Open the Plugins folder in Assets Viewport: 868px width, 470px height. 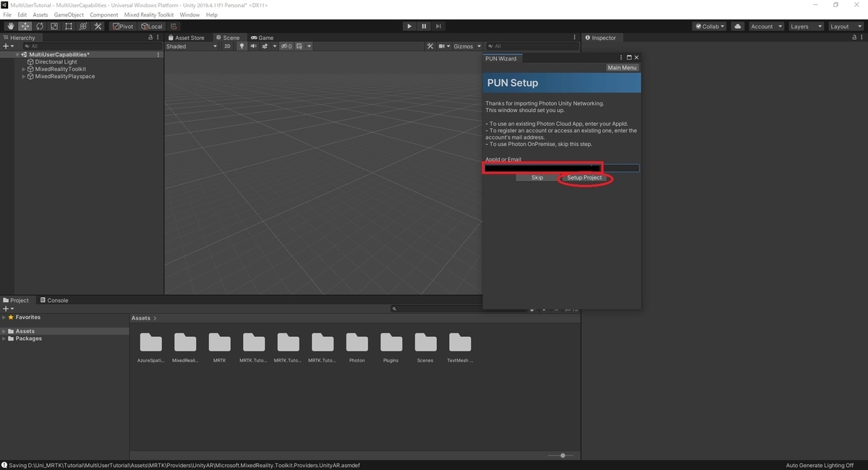point(391,347)
